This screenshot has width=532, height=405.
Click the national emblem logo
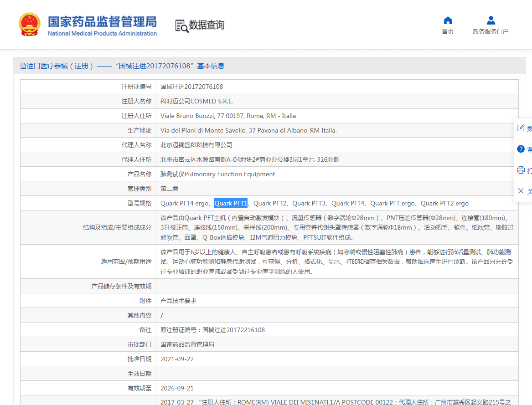[x=30, y=25]
